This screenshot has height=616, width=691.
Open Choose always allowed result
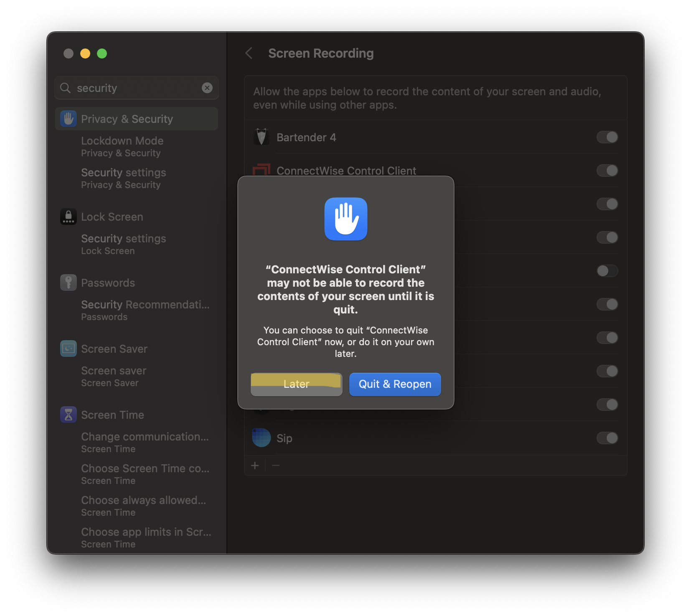143,506
